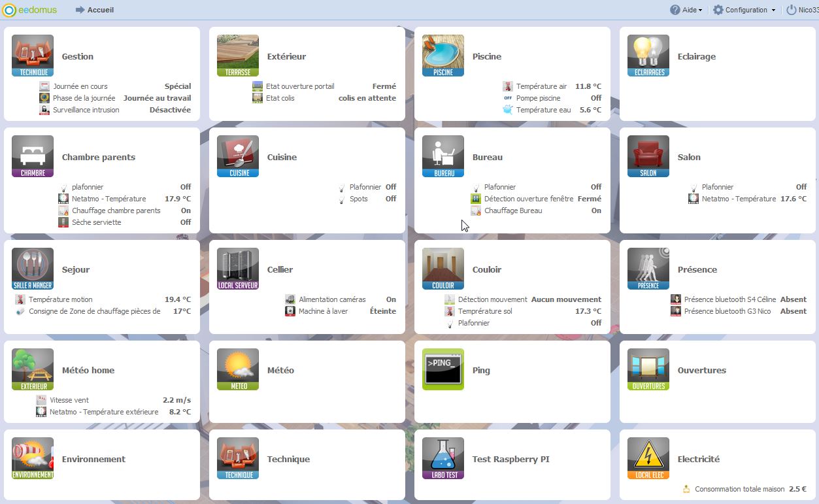Open the Piscine room icon
819x504 pixels.
(x=443, y=56)
